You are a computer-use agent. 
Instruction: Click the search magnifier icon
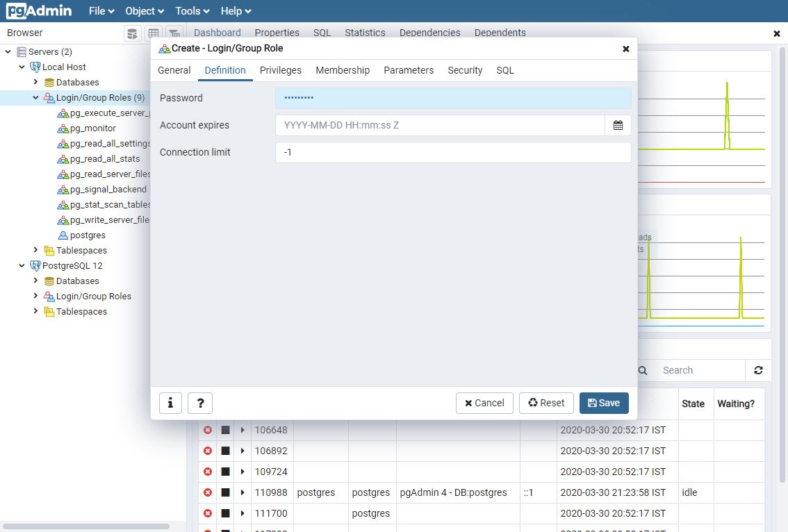[x=643, y=370]
